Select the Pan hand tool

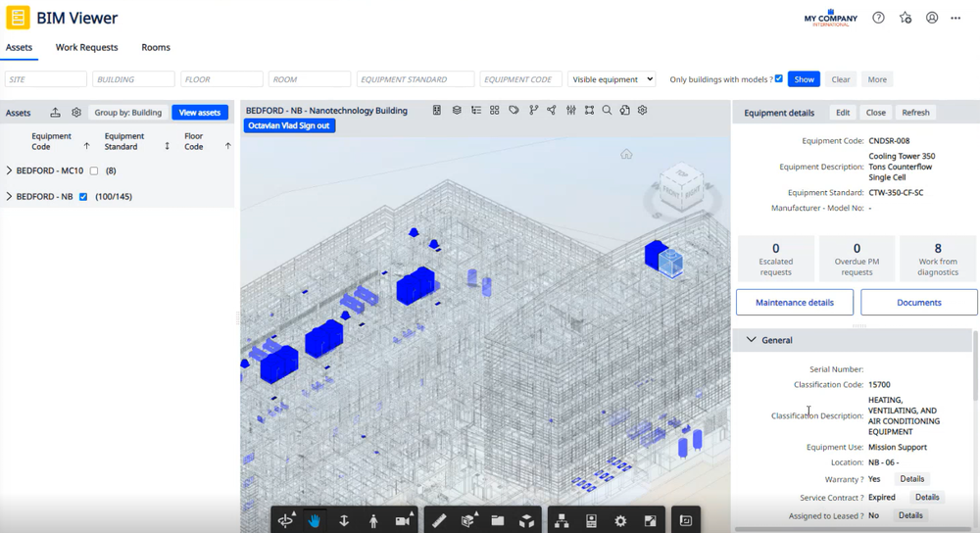tap(315, 521)
